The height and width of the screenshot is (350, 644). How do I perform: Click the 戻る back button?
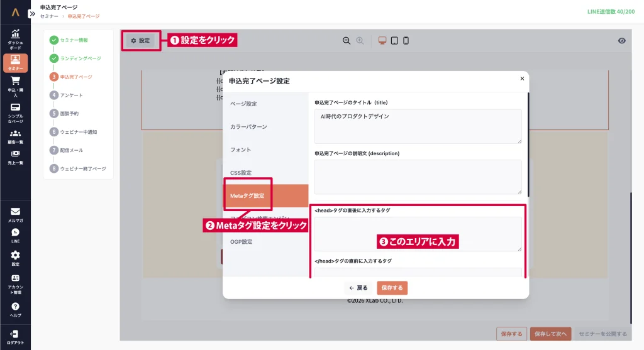click(358, 288)
